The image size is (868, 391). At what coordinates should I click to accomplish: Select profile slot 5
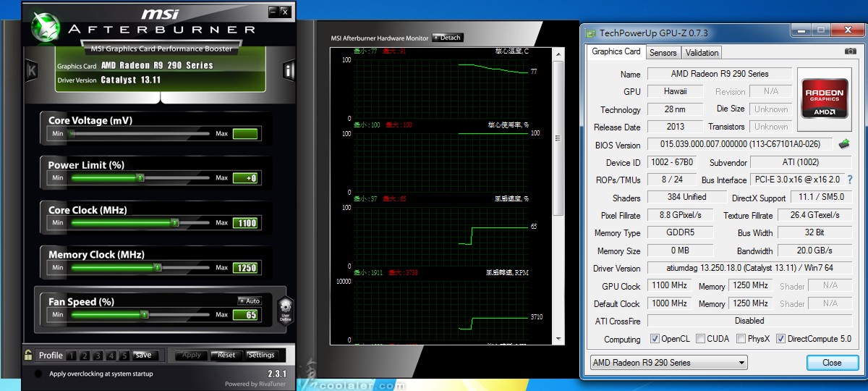(124, 356)
